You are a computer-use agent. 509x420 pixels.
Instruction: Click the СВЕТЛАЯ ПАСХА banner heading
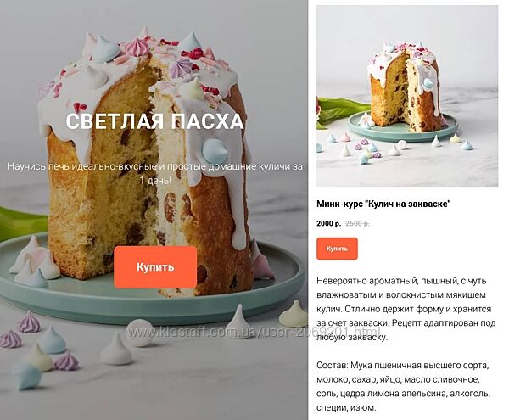(x=154, y=121)
